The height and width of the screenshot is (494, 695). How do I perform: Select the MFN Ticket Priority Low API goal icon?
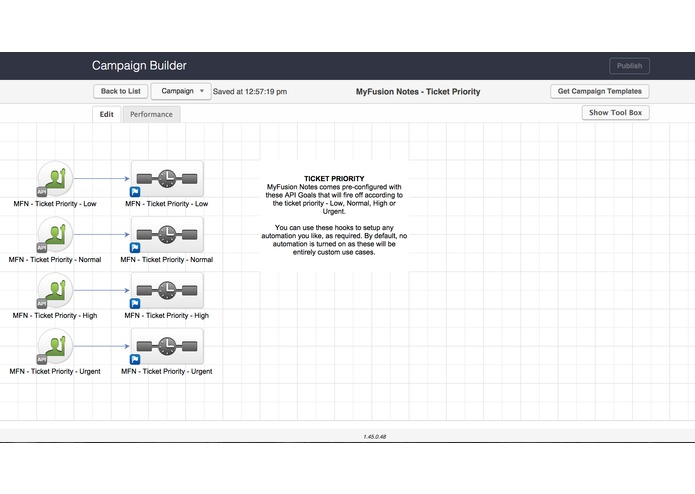[x=55, y=179]
